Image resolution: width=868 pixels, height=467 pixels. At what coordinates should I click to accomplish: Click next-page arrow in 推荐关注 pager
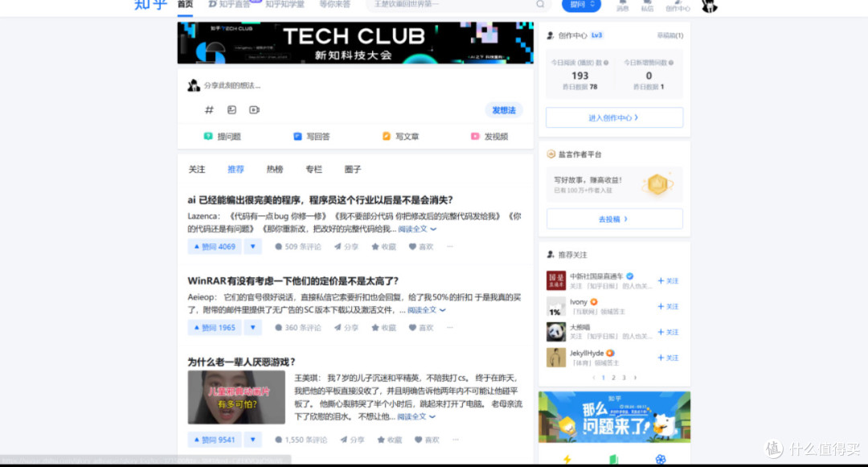click(635, 378)
